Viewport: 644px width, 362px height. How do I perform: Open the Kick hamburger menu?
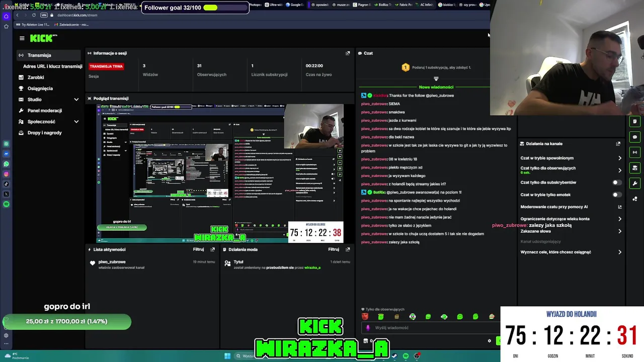22,38
